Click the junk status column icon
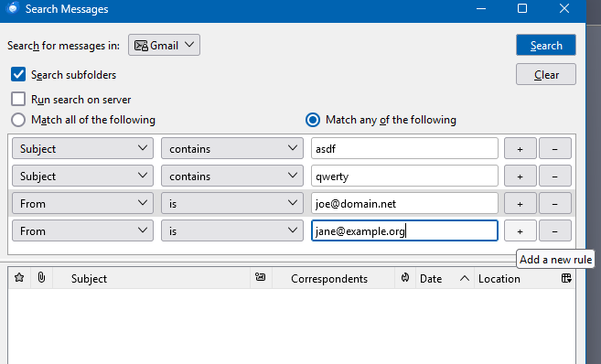This screenshot has height=364, width=601. [405, 278]
